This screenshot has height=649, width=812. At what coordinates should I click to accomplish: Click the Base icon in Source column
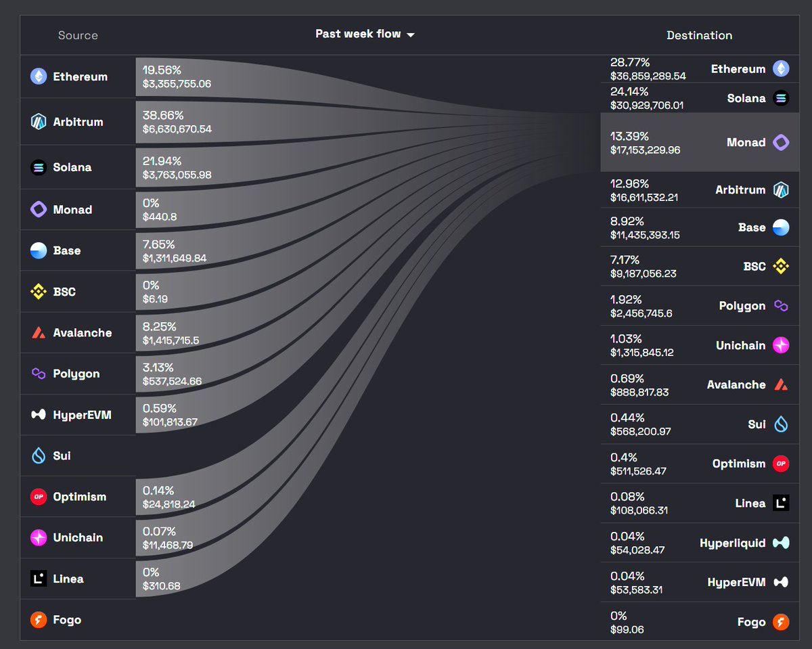[x=39, y=250]
